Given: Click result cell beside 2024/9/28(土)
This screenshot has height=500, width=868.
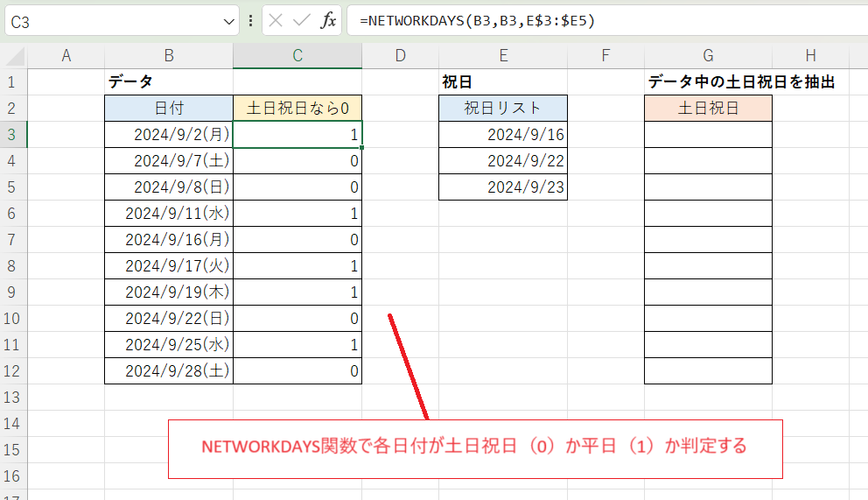Looking at the screenshot, I should click(x=297, y=371).
